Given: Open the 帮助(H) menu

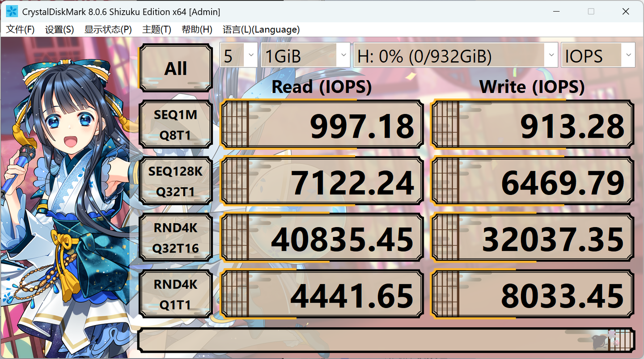Looking at the screenshot, I should coord(197,30).
